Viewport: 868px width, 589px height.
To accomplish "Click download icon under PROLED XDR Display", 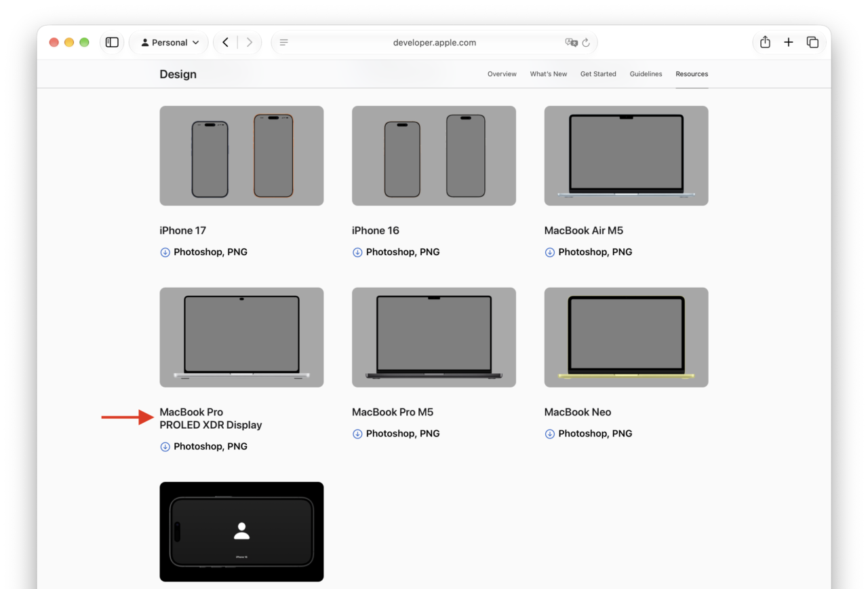I will pos(165,447).
